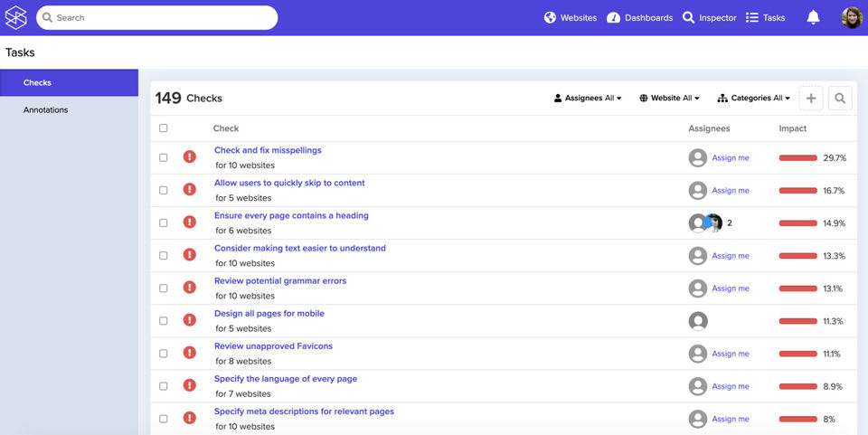Screen dimensions: 868x435
Task: Open notifications bell
Action: [813, 18]
